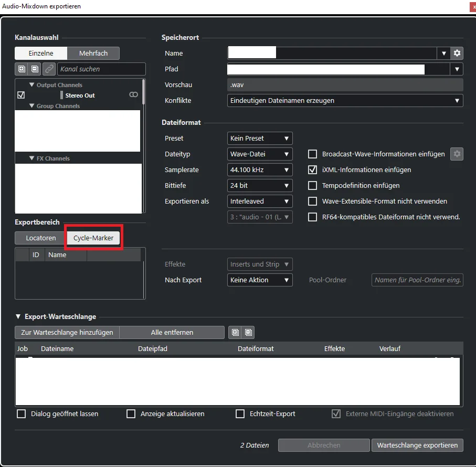Uncheck Stereo Out channel checkbox
Image resolution: width=476 pixels, height=467 pixels.
(x=21, y=95)
